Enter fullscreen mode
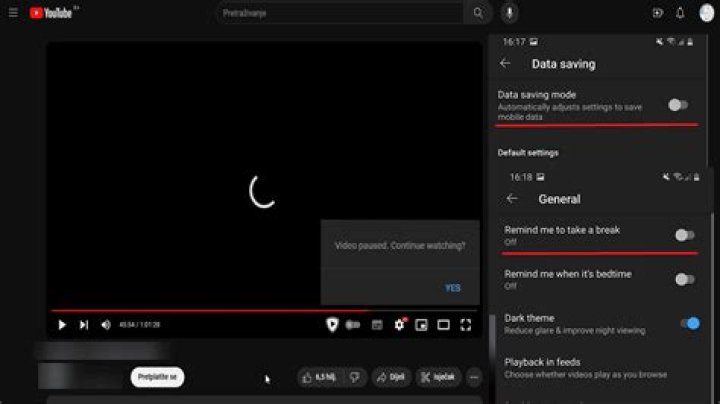This screenshot has height=404, width=720. coord(465,325)
